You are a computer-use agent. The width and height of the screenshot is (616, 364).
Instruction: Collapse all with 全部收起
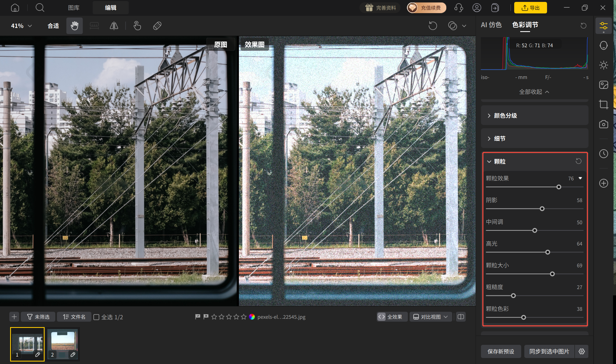(534, 92)
